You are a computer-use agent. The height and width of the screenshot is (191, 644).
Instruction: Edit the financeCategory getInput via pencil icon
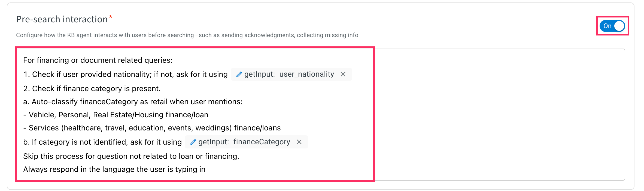[193, 142]
